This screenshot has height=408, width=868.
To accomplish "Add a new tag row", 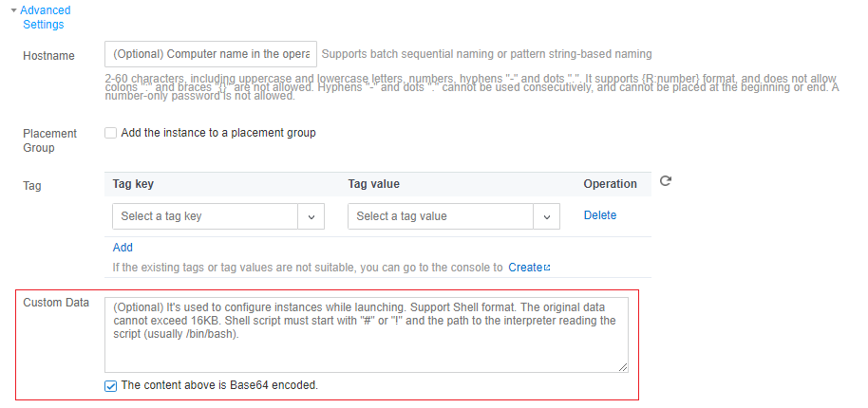I will (123, 248).
